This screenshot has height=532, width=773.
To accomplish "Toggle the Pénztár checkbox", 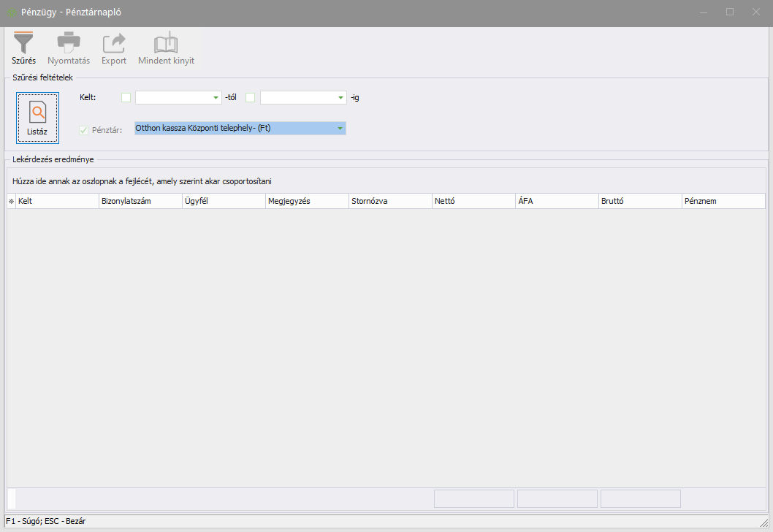I will (x=83, y=130).
